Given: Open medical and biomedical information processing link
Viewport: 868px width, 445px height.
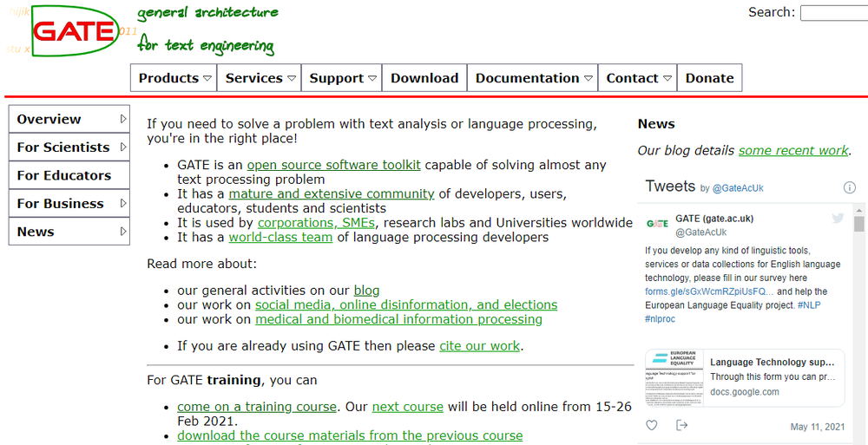Looking at the screenshot, I should click(398, 319).
